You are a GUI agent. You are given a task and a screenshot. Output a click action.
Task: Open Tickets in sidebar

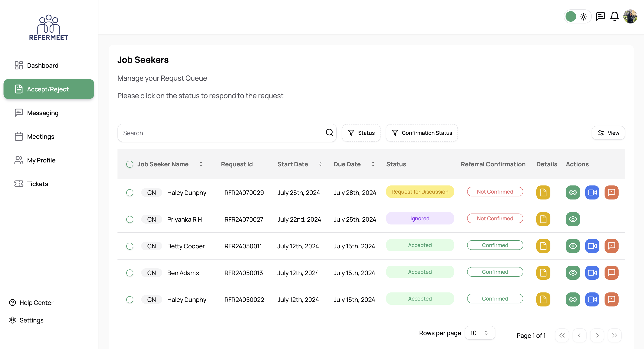pos(49,184)
